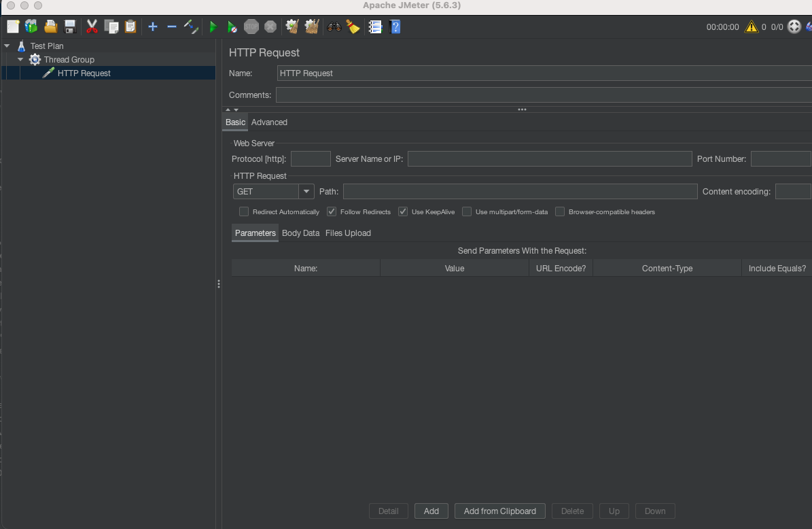The width and height of the screenshot is (812, 529).
Task: Open an existing test plan file
Action: [x=50, y=27]
